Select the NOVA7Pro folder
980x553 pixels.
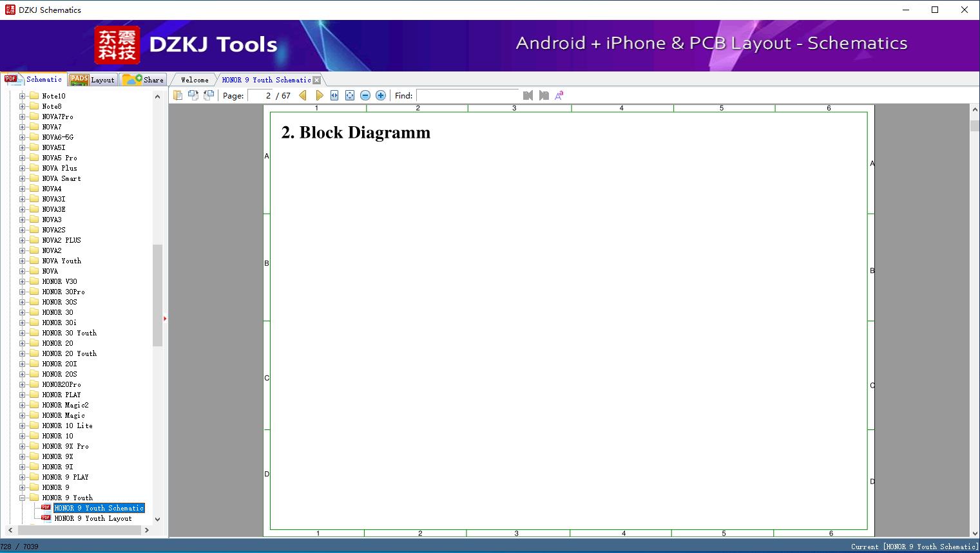point(57,117)
